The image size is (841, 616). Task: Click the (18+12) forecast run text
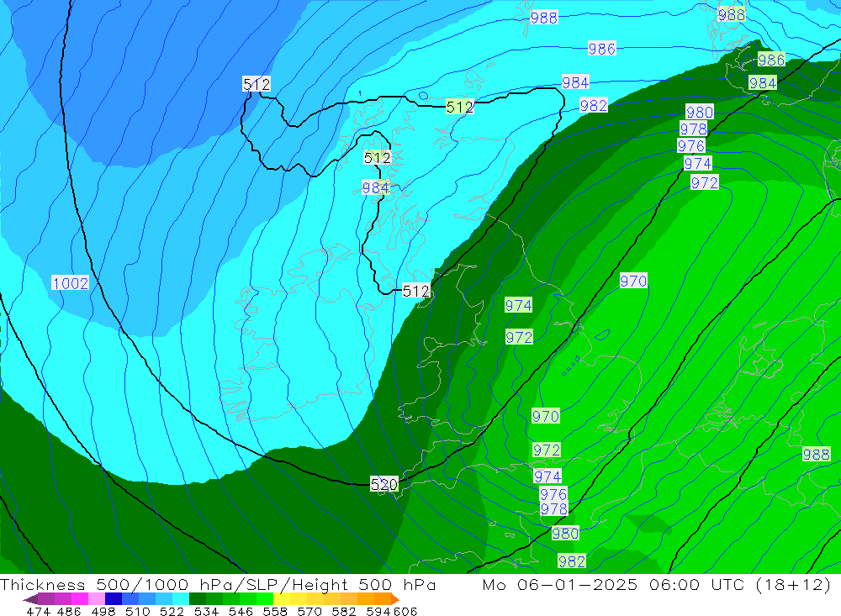click(x=793, y=584)
